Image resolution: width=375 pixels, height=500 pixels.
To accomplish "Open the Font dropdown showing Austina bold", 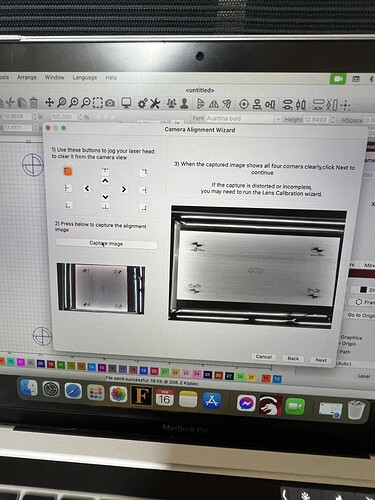I will [x=243, y=119].
